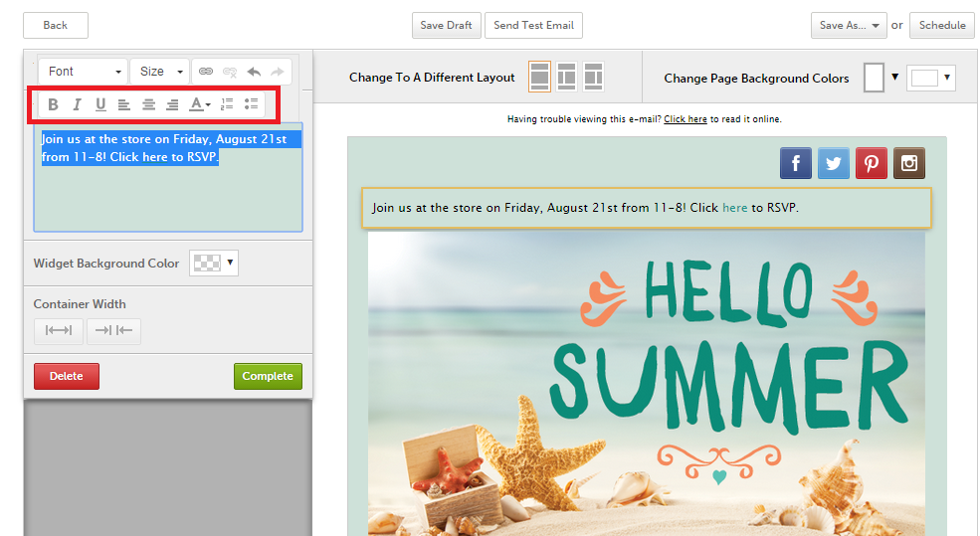Remove link with unlink icon
The image size is (980, 536).
pos(230,72)
